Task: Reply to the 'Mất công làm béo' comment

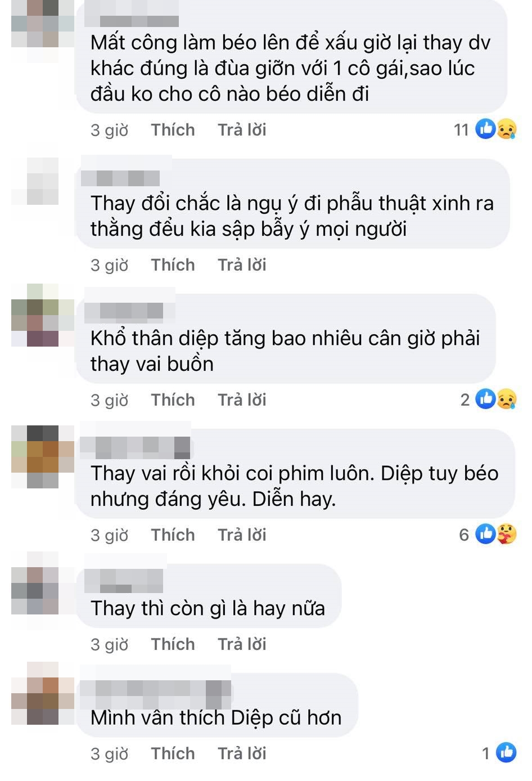Action: (x=242, y=130)
